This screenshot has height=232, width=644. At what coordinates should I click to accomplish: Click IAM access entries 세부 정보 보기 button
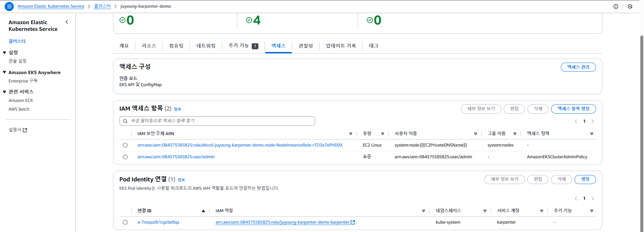(481, 109)
